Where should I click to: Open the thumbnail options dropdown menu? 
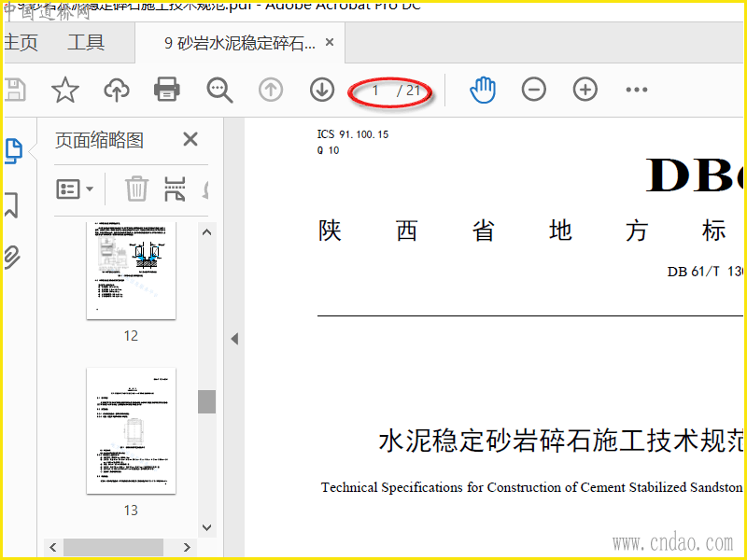pyautogui.click(x=75, y=189)
